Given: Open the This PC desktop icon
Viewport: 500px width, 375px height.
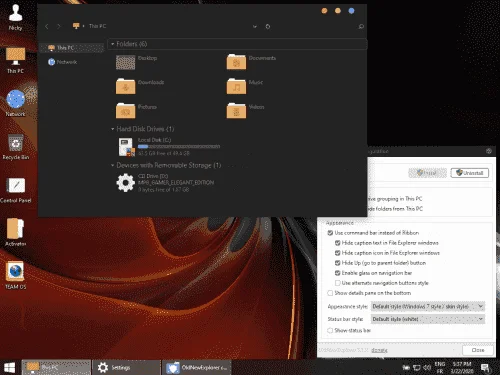Looking at the screenshot, I should click(15, 61).
